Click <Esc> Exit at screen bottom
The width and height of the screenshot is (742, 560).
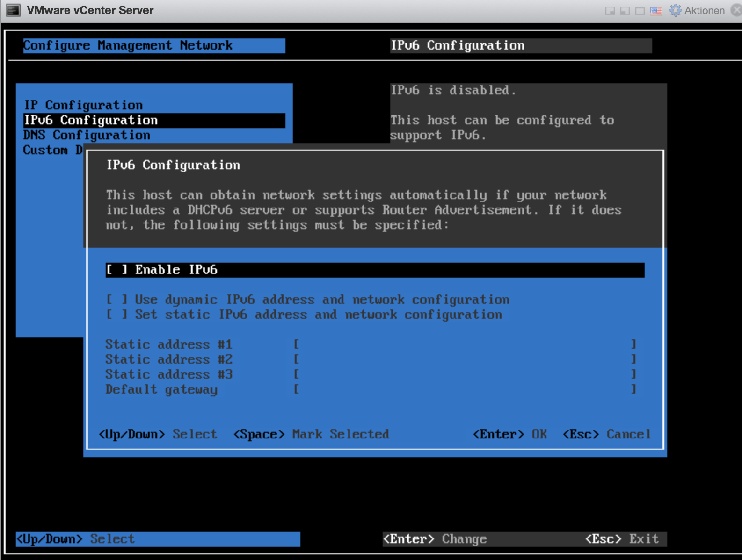tap(622, 539)
